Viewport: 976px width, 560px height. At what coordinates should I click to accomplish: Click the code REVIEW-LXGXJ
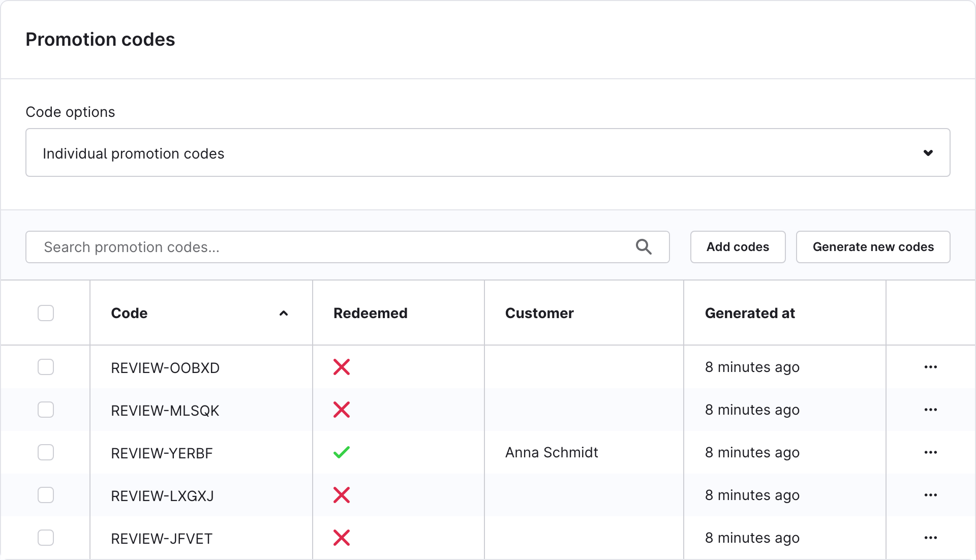point(163,496)
